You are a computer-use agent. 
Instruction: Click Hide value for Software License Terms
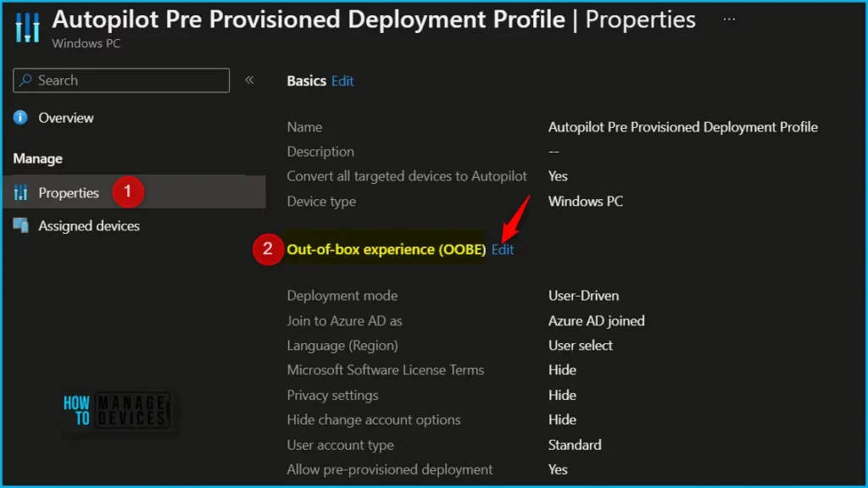click(563, 369)
